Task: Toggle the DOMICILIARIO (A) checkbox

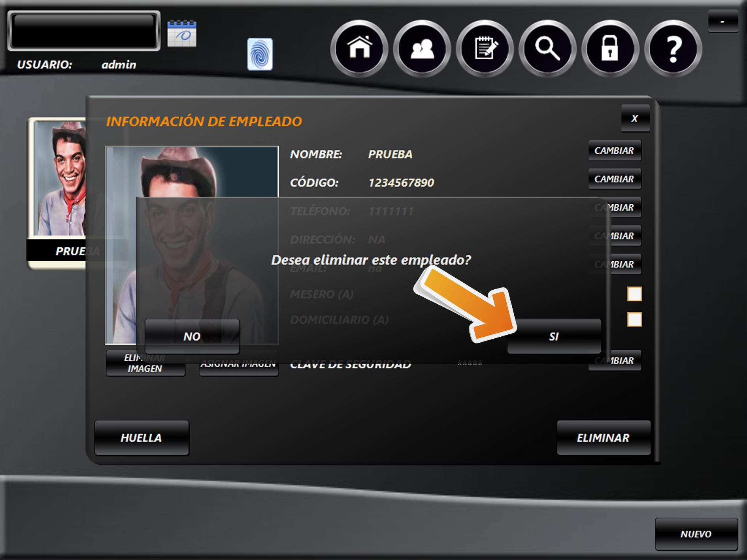Action: [634, 319]
